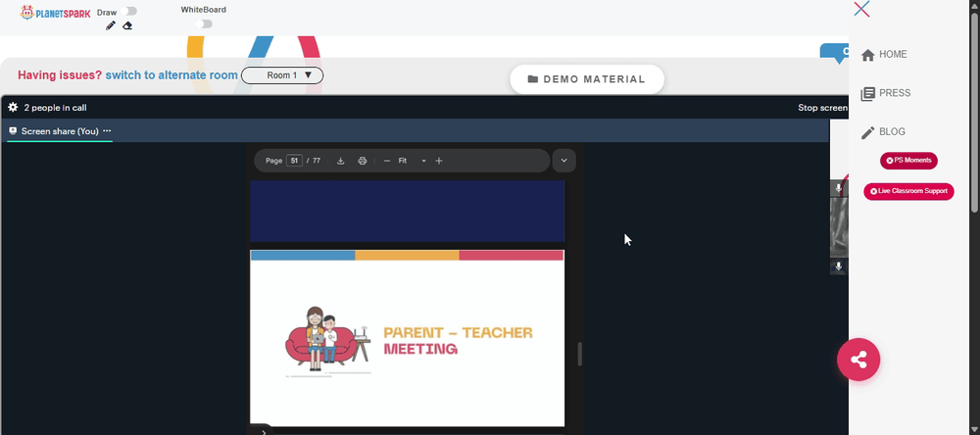Select the pencil draw tool
Screen dimensions: 980x435
click(x=111, y=25)
